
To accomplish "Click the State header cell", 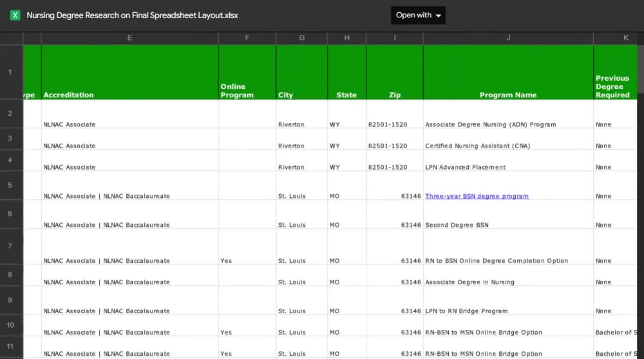I will pos(347,72).
